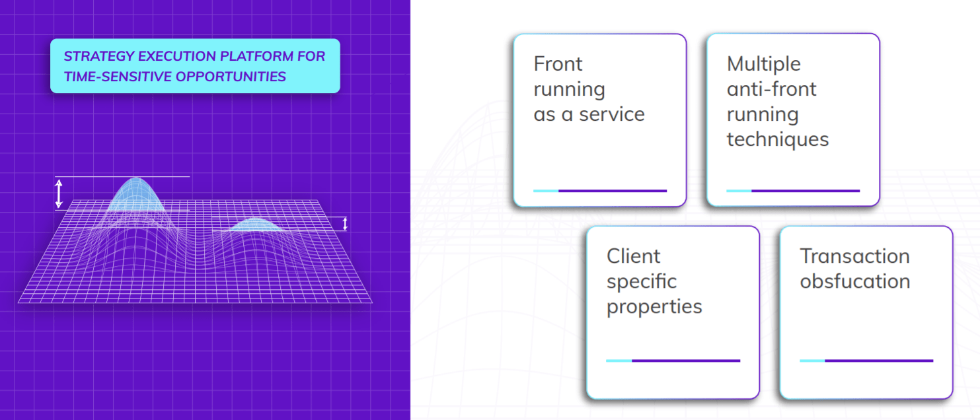Click the horizontal line above the tall peak
The height and width of the screenshot is (420, 980).
pos(165,177)
